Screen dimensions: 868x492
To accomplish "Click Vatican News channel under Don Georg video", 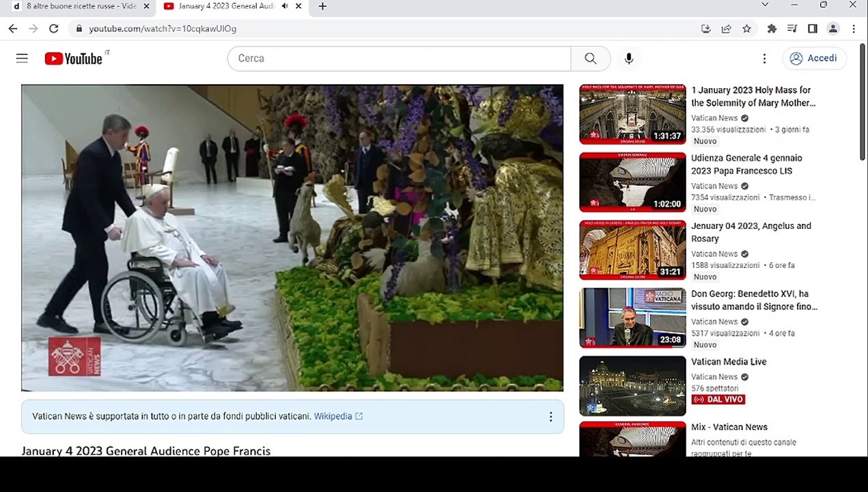I will point(714,322).
